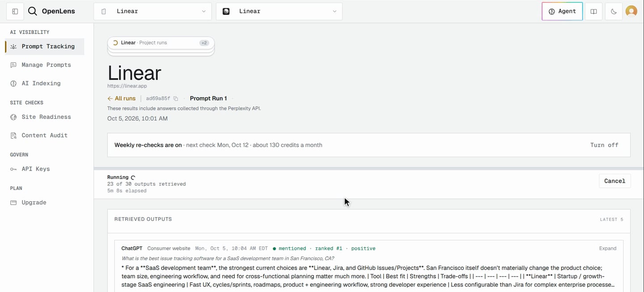This screenshot has width=644, height=292.
Task: Open the user avatar menu
Action: coord(631,12)
